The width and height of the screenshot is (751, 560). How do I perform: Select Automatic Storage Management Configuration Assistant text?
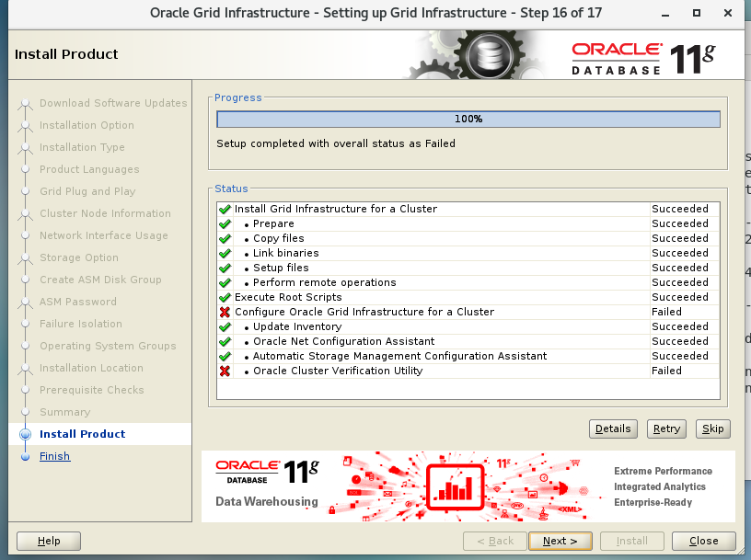tap(399, 356)
